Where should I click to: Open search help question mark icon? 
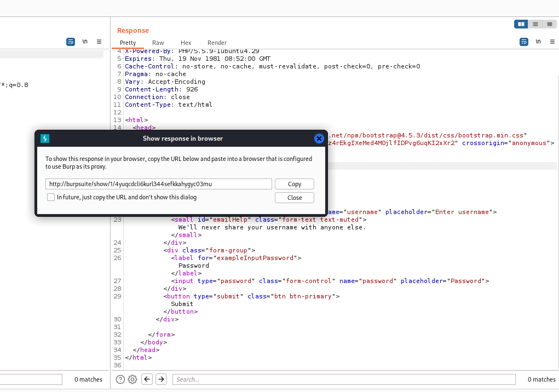[120, 379]
